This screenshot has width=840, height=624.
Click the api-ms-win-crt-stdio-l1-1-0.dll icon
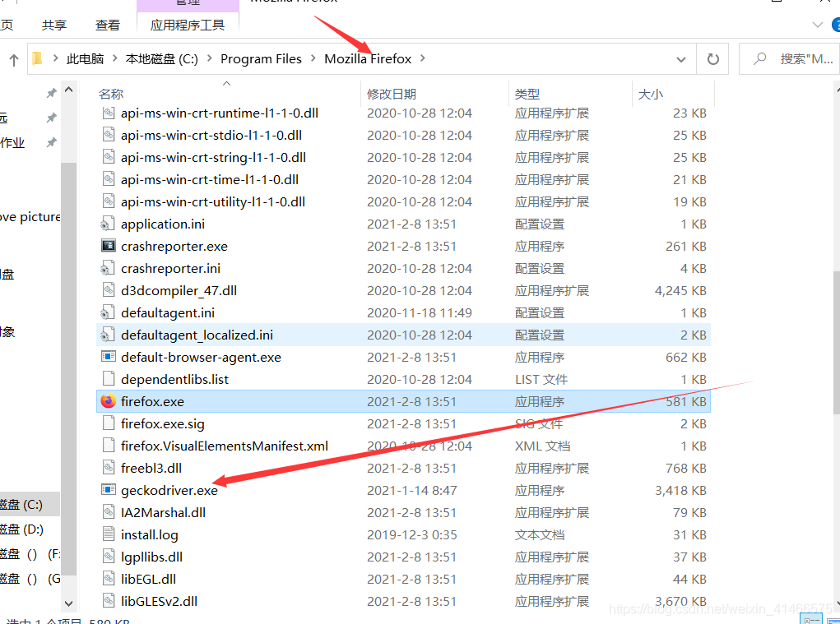[x=109, y=135]
